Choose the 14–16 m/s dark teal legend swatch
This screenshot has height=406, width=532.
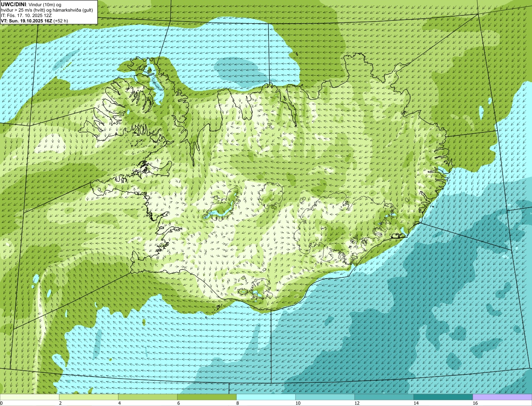pyautogui.click(x=443, y=397)
